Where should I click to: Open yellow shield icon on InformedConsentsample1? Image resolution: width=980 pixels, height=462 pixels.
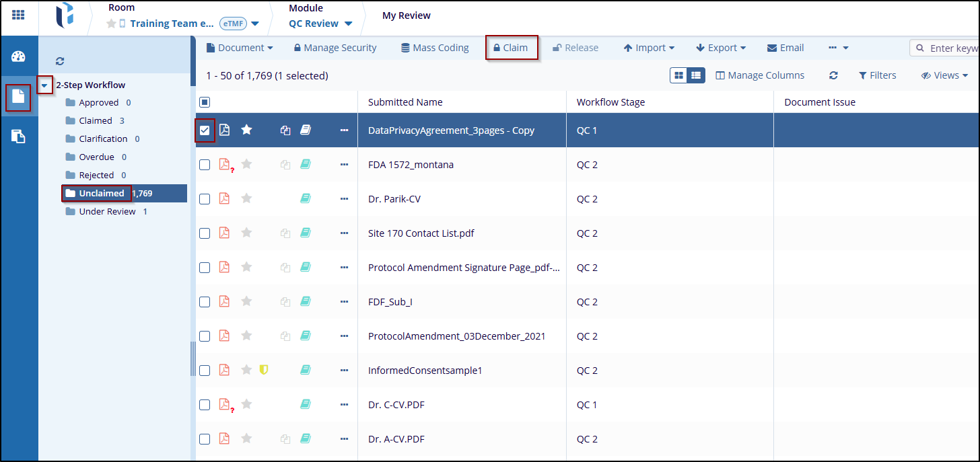click(x=264, y=370)
